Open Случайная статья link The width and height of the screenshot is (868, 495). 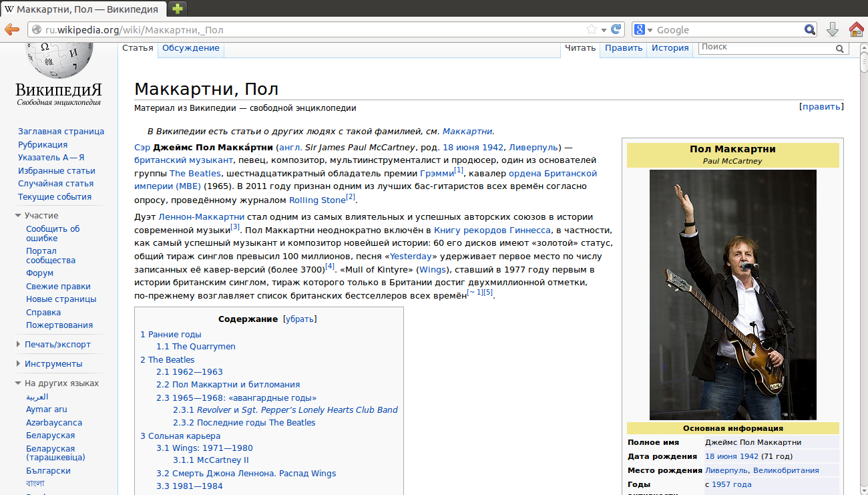pos(56,184)
